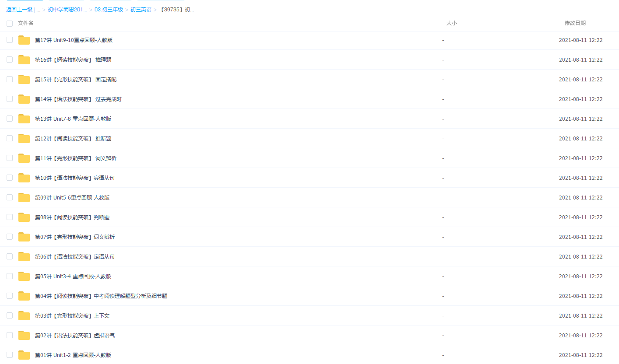The width and height of the screenshot is (619, 364).
Task: Click folder icon of 第12讲 推断题
Action: click(24, 139)
